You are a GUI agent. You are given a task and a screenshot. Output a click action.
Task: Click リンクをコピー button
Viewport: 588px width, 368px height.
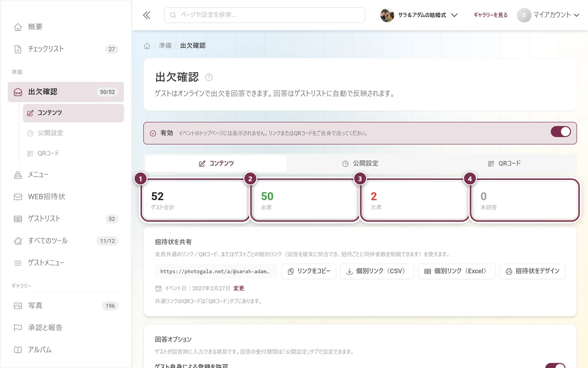[309, 272]
